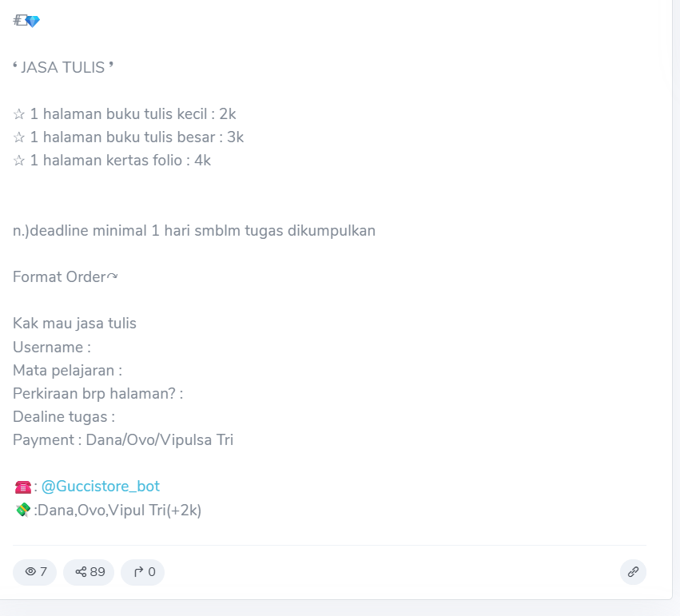Click the Payment Dana/Ovo/Vipulsa Tri line
Screen dimensions: 680x616
[x=123, y=440]
